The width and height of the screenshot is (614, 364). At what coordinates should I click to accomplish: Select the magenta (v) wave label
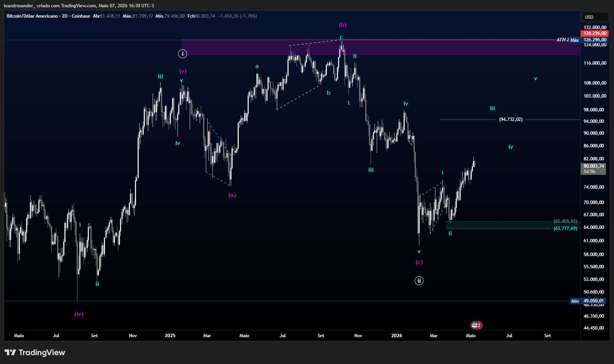pos(183,71)
